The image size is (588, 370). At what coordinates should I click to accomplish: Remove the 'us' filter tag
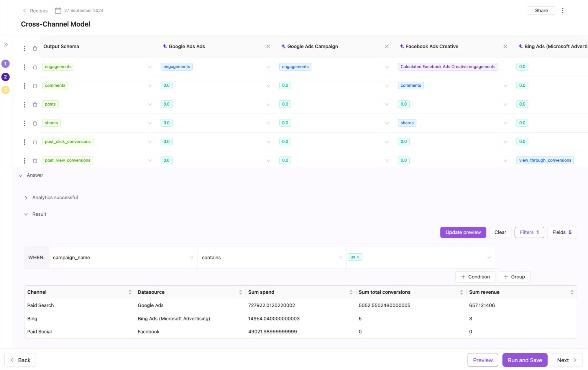(358, 257)
